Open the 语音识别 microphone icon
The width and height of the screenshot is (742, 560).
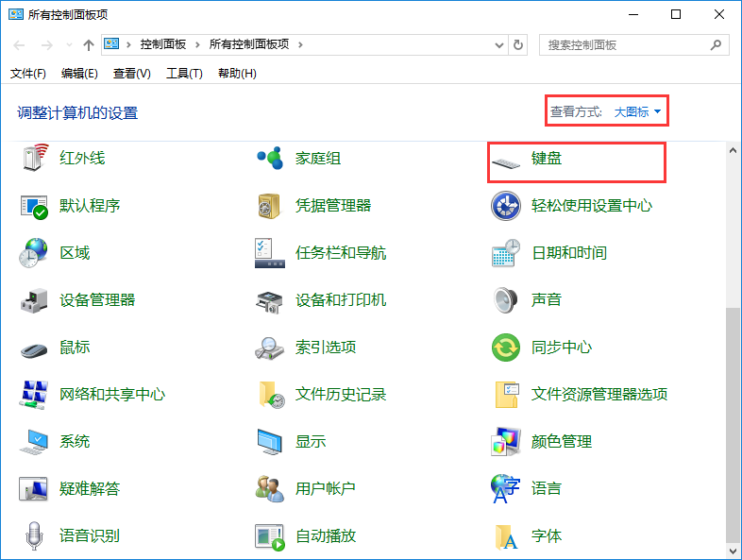coord(35,536)
